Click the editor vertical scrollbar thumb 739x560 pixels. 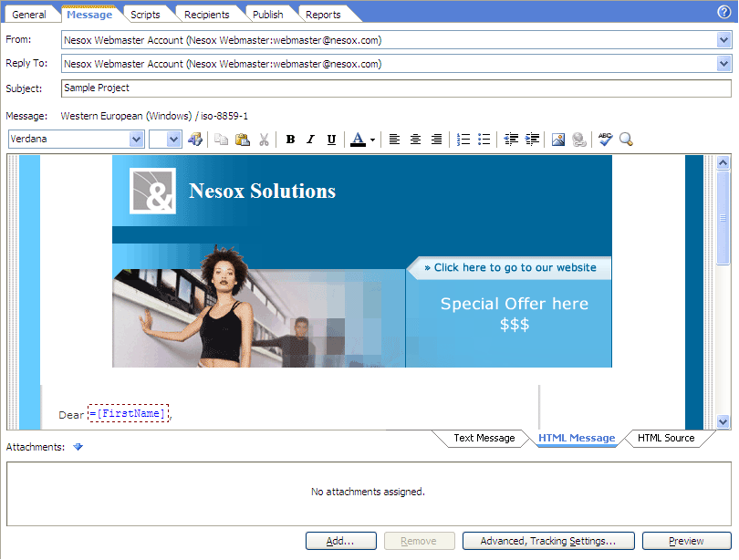[723, 218]
